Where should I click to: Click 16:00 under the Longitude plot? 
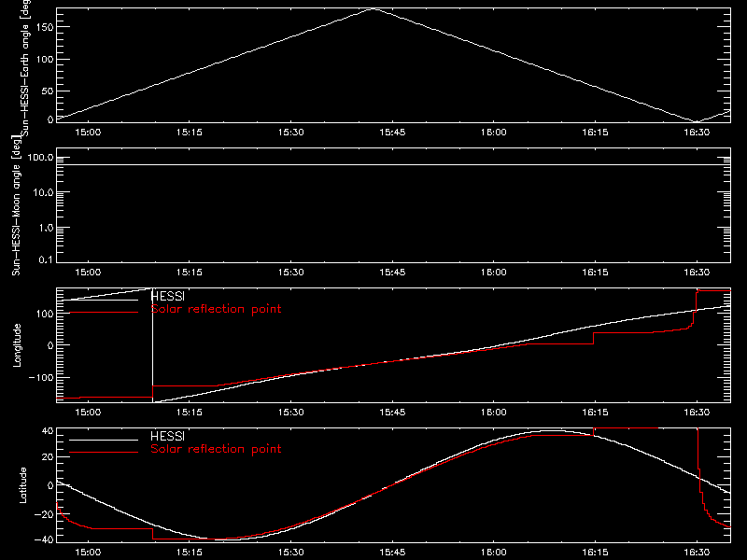494,413
